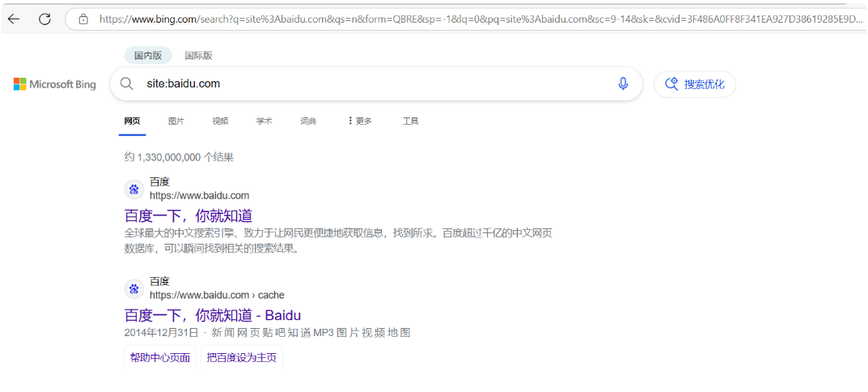Go back with the browser back arrow
This screenshot has height=392, width=868.
(13, 19)
